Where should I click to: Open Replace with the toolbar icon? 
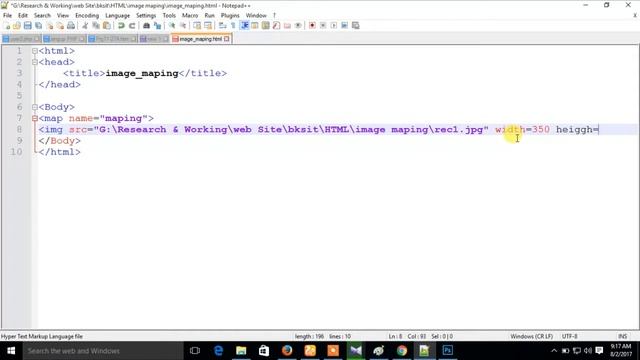point(157,26)
